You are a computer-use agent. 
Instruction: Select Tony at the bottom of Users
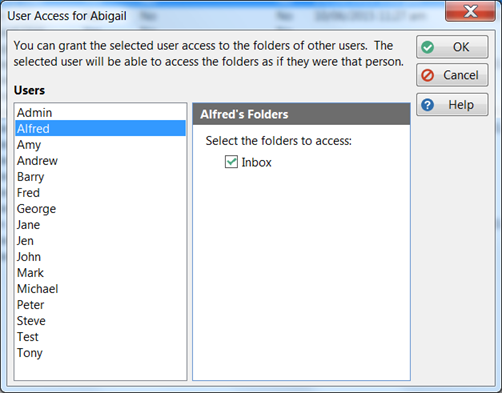point(100,353)
